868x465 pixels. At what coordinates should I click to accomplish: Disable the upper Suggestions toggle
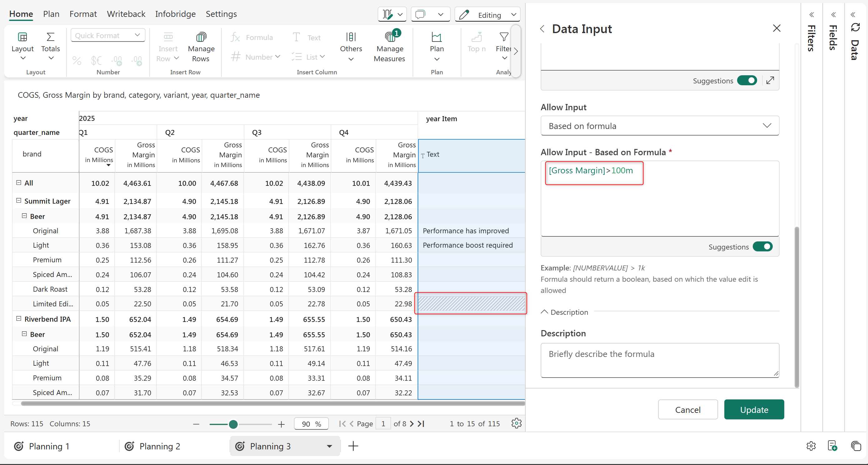pos(747,81)
